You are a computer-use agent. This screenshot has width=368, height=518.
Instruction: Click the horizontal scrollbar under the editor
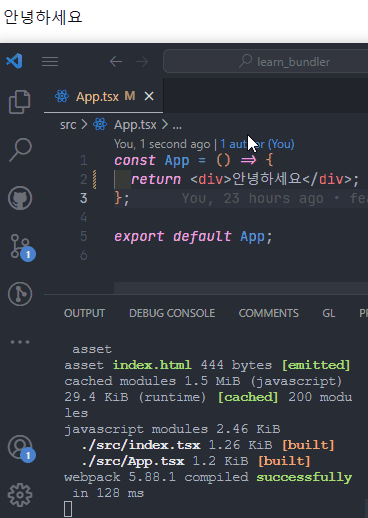(x=241, y=288)
